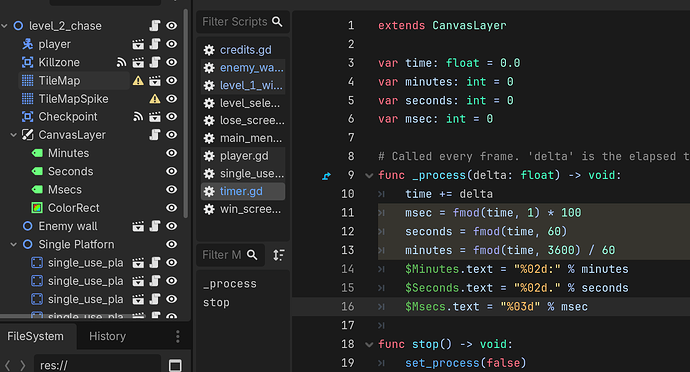Select the Enemy wall node

pyautogui.click(x=68, y=226)
